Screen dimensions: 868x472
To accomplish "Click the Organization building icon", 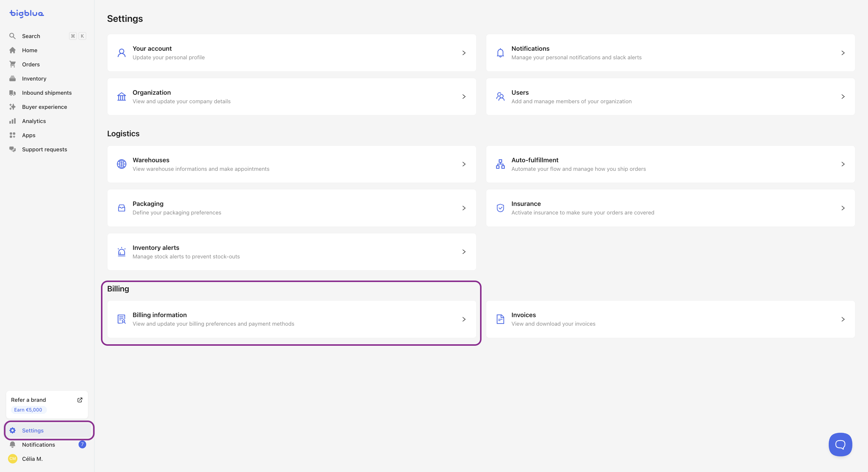I will pyautogui.click(x=122, y=97).
